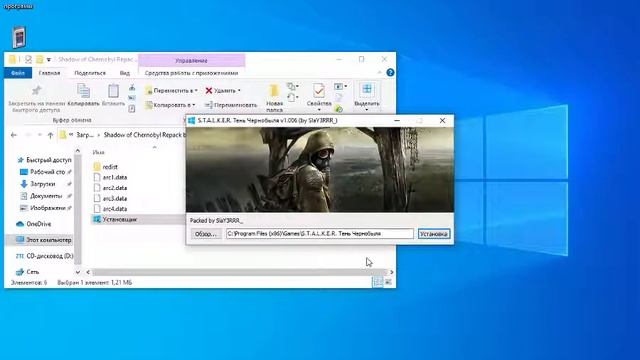
Task: Open OneDrive in navigation pane
Action: click(x=34, y=224)
